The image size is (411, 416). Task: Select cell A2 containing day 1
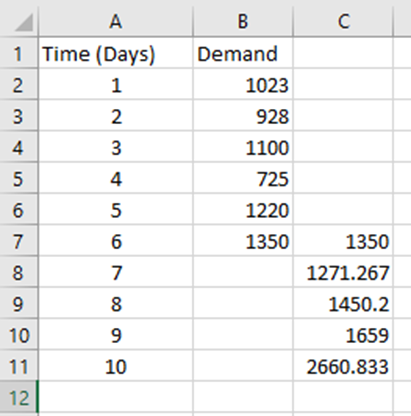point(116,85)
